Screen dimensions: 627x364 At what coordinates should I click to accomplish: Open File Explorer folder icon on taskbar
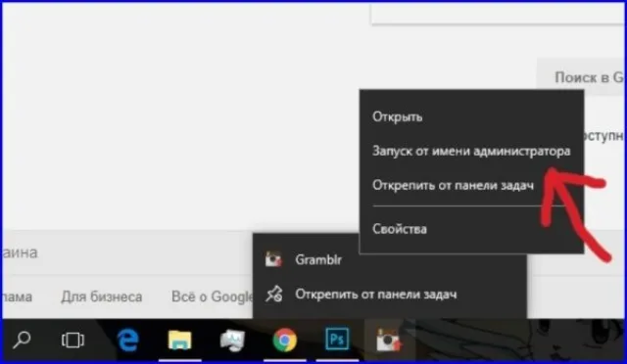(179, 341)
